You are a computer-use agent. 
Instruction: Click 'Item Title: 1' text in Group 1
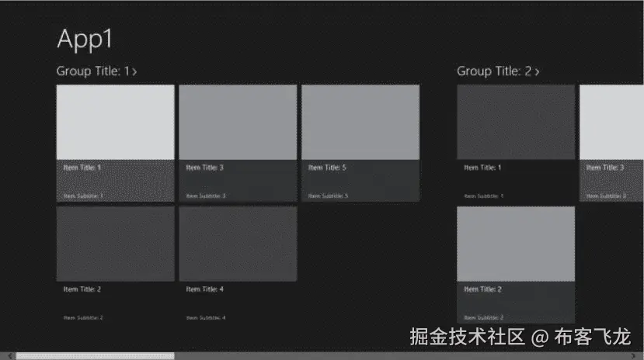click(82, 168)
